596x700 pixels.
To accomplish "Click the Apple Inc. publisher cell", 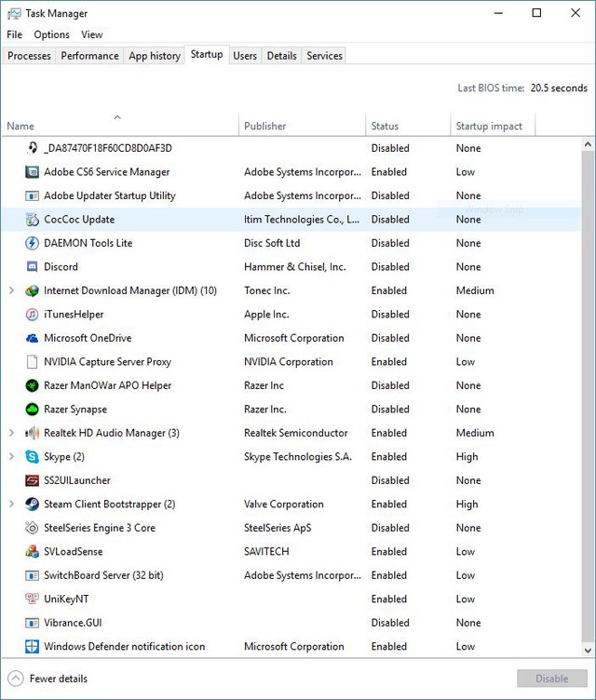I will [x=266, y=315].
